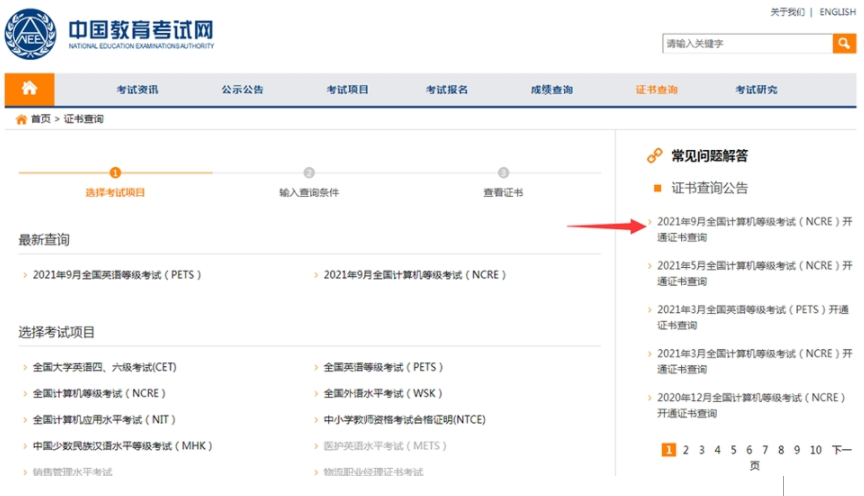Go to pagination page 3
The image size is (864, 496).
701,450
